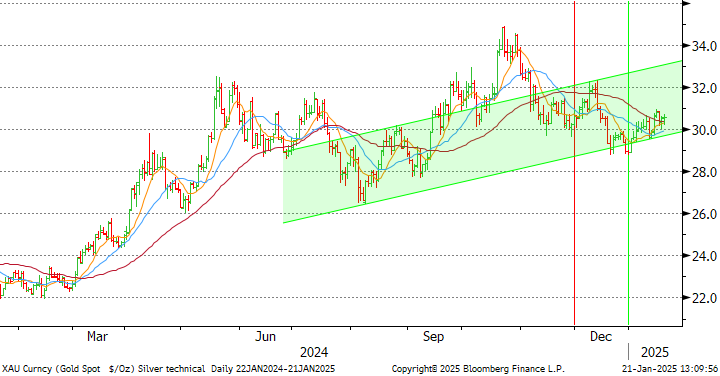Click the 22.0 price axis label
This screenshot has width=720, height=376.
tap(705, 298)
